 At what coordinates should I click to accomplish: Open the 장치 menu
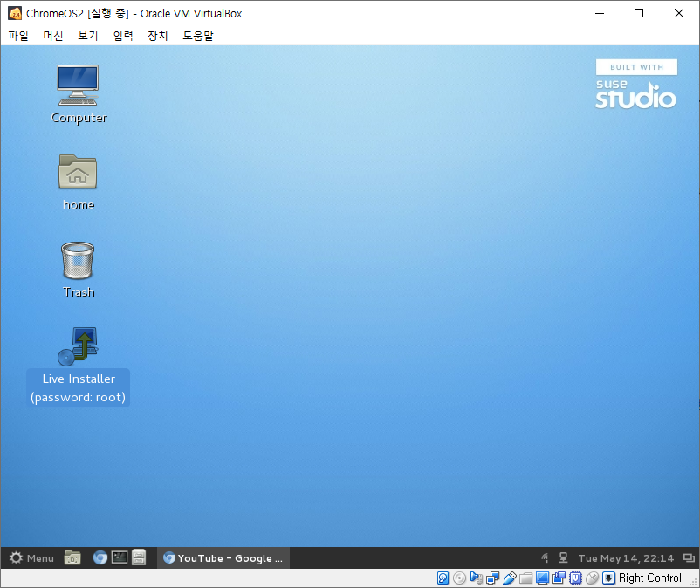pyautogui.click(x=158, y=36)
